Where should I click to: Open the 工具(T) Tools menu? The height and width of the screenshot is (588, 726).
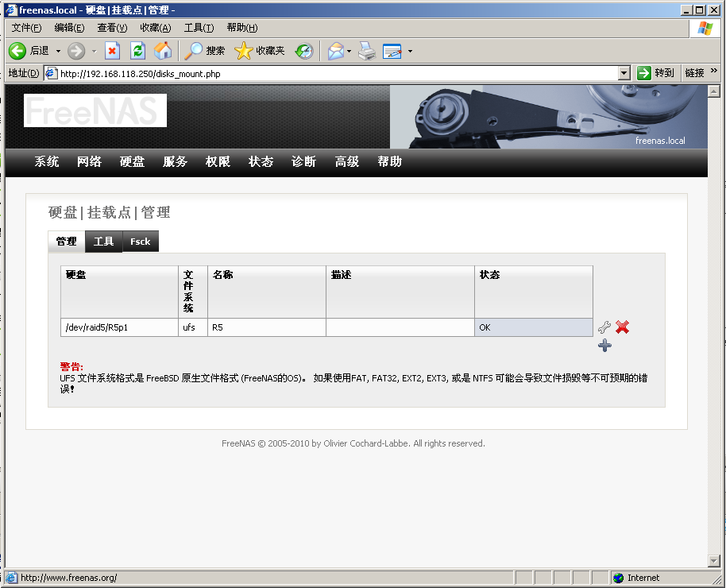[x=199, y=28]
